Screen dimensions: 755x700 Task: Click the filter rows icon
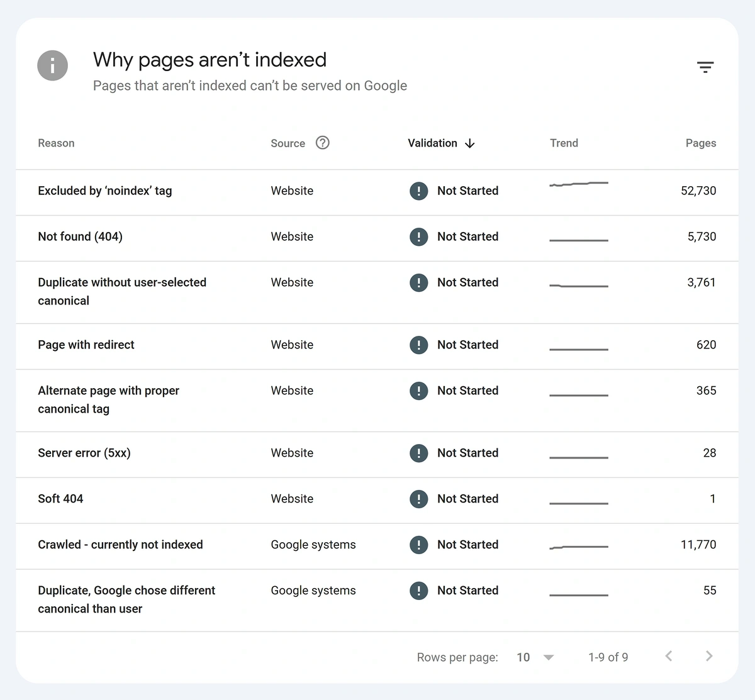pos(705,67)
